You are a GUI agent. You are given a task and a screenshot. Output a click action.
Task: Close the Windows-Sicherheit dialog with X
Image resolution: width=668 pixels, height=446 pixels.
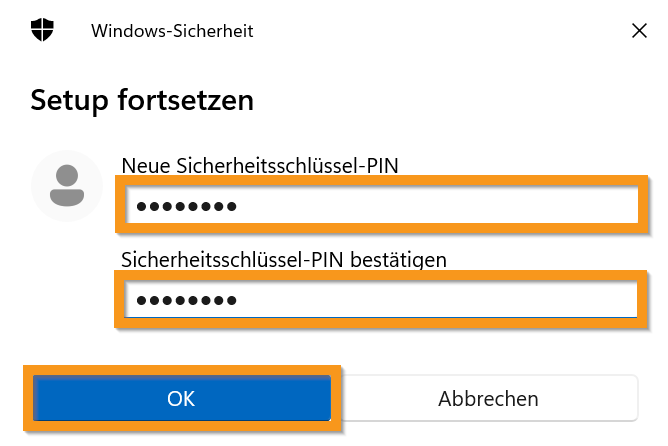pyautogui.click(x=640, y=31)
